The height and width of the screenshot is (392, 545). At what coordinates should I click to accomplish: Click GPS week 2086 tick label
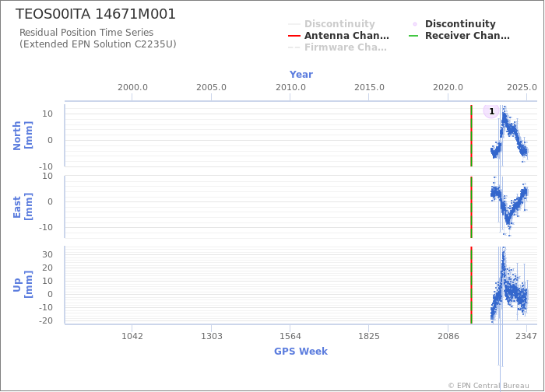(x=448, y=336)
